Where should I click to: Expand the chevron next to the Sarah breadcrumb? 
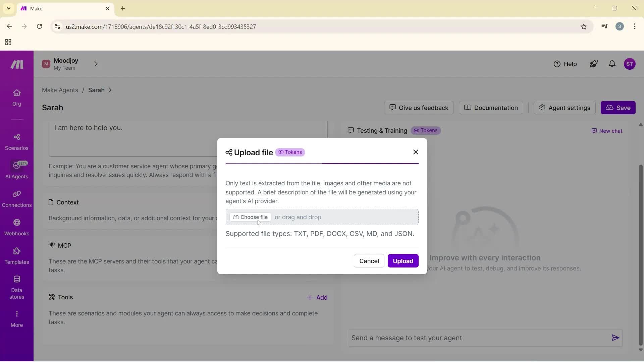point(110,90)
